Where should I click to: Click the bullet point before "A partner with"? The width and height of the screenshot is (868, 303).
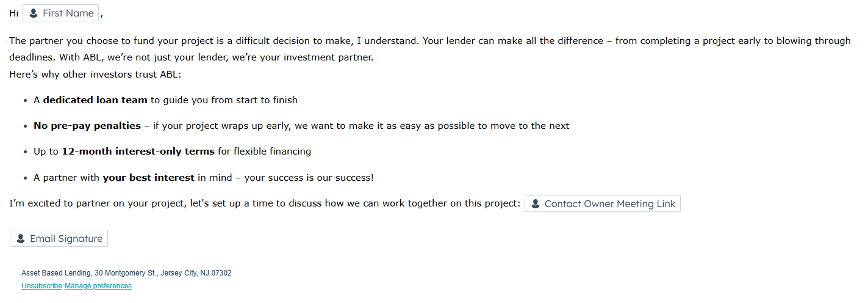(25, 178)
